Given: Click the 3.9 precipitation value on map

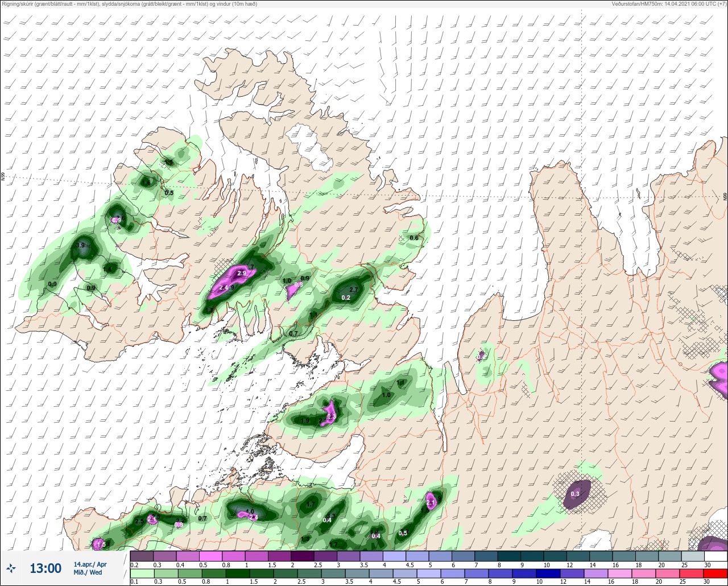Looking at the screenshot, I should click(80, 245).
